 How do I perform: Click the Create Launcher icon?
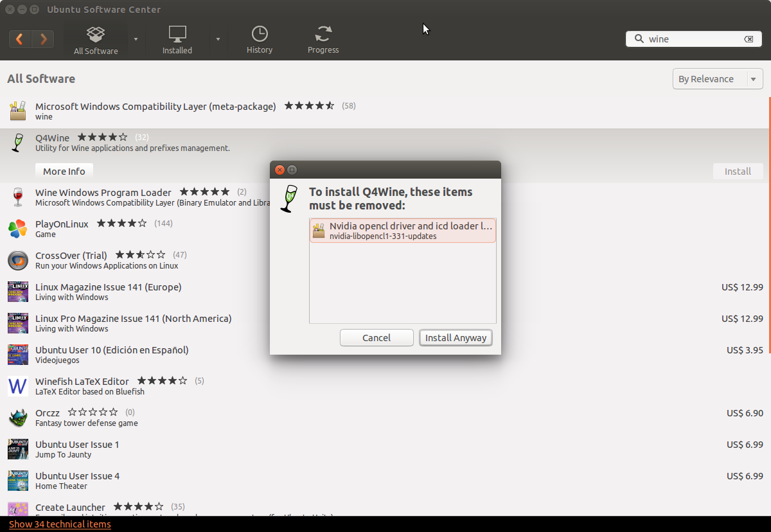(x=17, y=510)
